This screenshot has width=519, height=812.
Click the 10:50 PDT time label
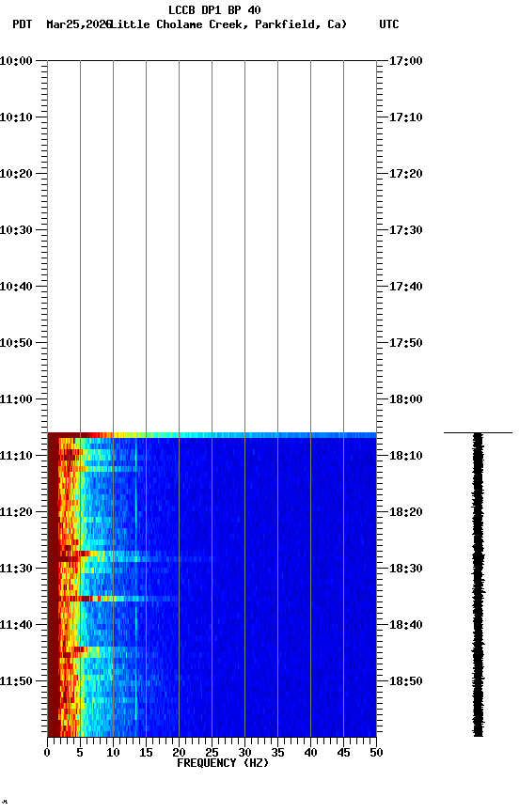pyautogui.click(x=16, y=343)
